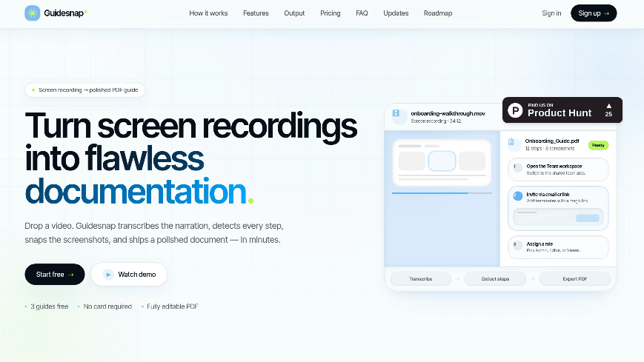
Task: Open the How it works section
Action: [208, 13]
